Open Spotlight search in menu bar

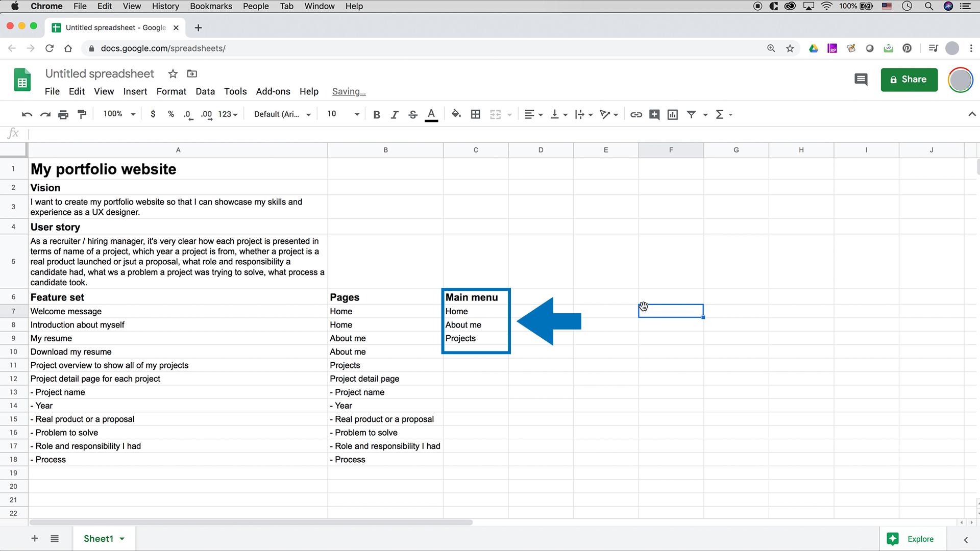click(x=929, y=6)
